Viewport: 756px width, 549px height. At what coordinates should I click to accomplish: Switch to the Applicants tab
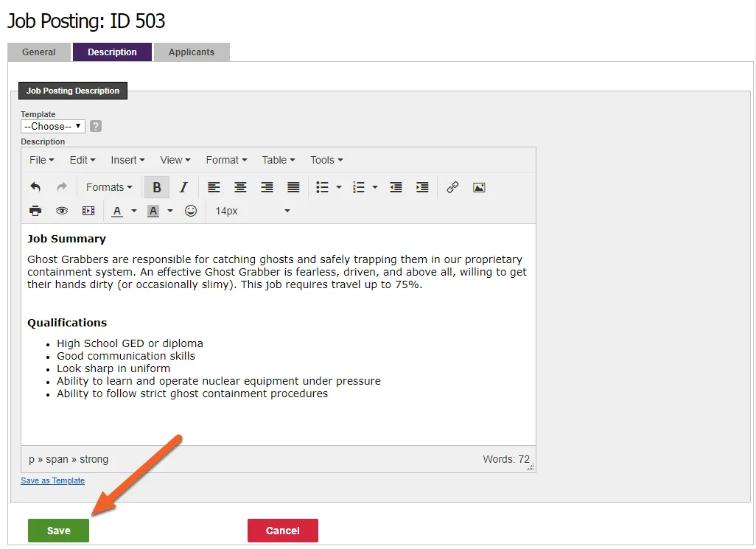(x=192, y=52)
